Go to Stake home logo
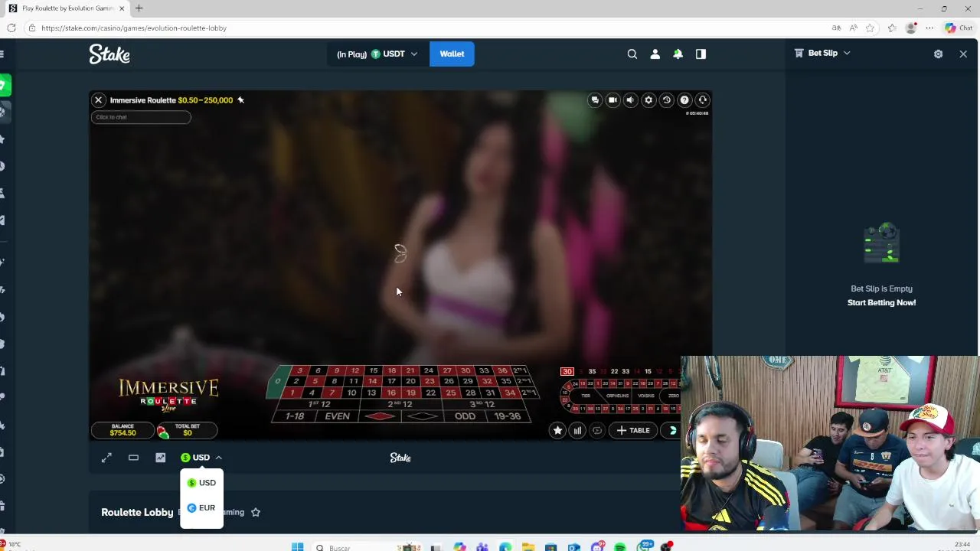The width and height of the screenshot is (980, 551). 109,54
